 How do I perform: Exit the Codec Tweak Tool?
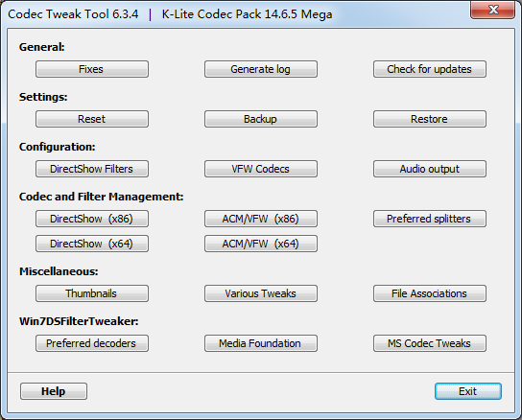tap(468, 391)
